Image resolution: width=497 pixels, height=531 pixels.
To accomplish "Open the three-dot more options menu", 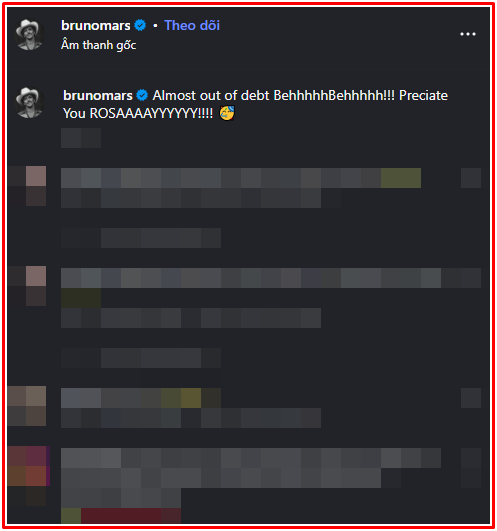I will coord(468,34).
